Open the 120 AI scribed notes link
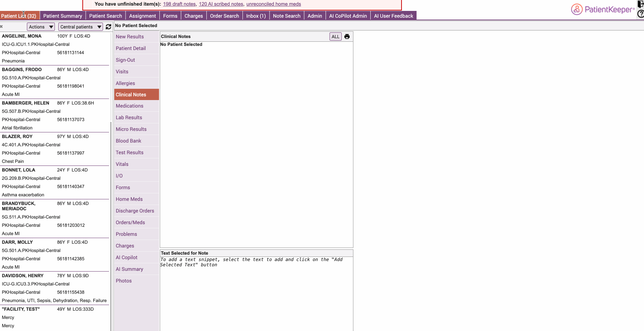 221,4
